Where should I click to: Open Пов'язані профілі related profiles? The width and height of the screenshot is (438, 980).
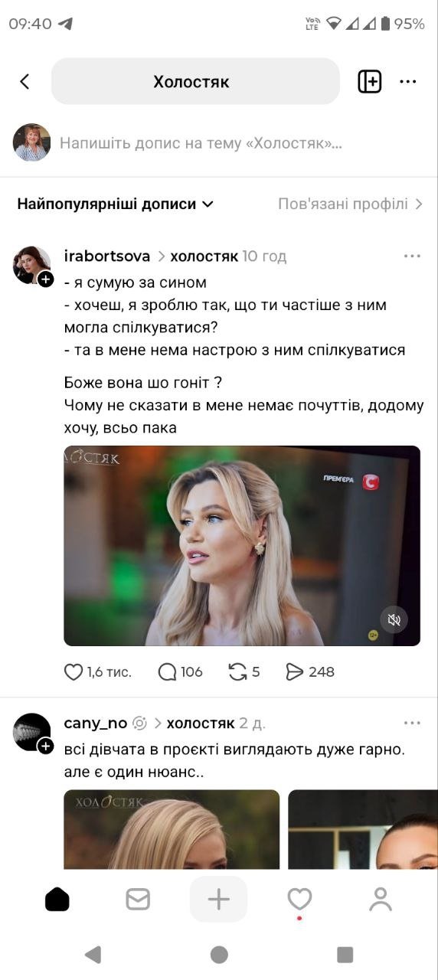pyautogui.click(x=351, y=204)
